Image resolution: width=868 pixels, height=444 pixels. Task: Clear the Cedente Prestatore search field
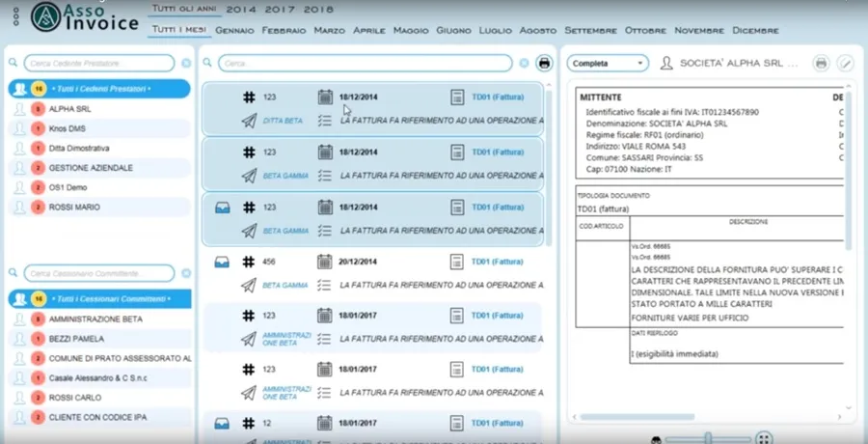tap(186, 63)
